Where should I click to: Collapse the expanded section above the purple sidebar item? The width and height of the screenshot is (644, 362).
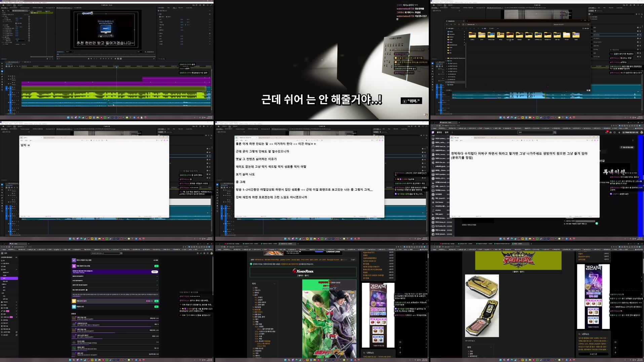point(16,269)
